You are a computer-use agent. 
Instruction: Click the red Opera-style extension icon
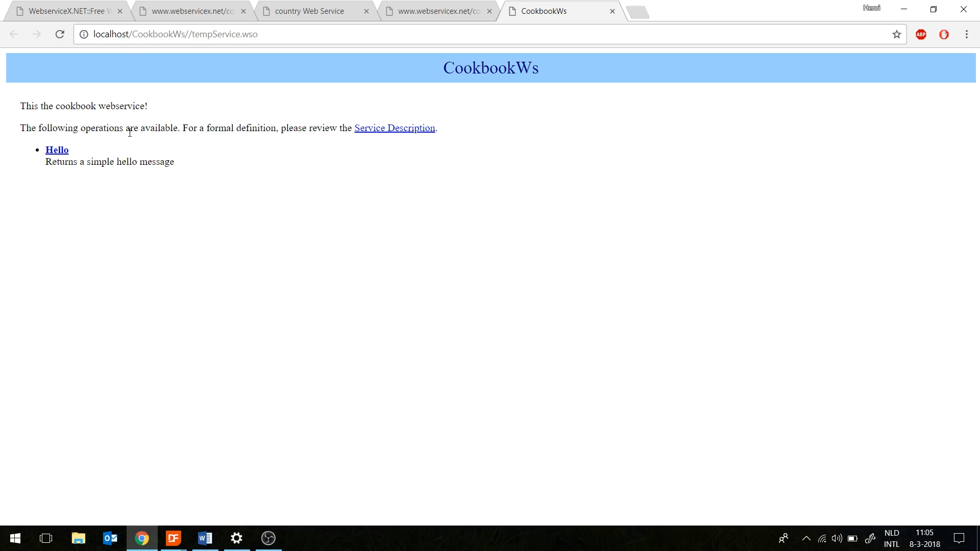pyautogui.click(x=944, y=34)
